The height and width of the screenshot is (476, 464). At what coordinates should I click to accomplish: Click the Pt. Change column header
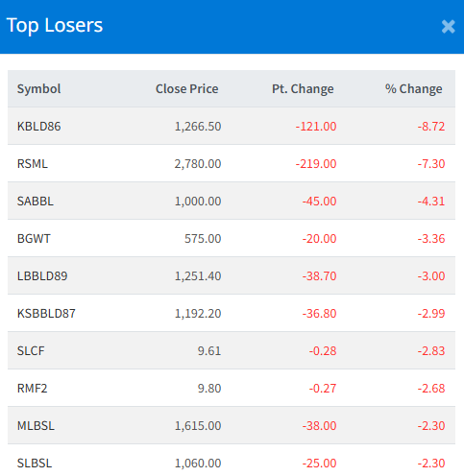click(x=303, y=88)
